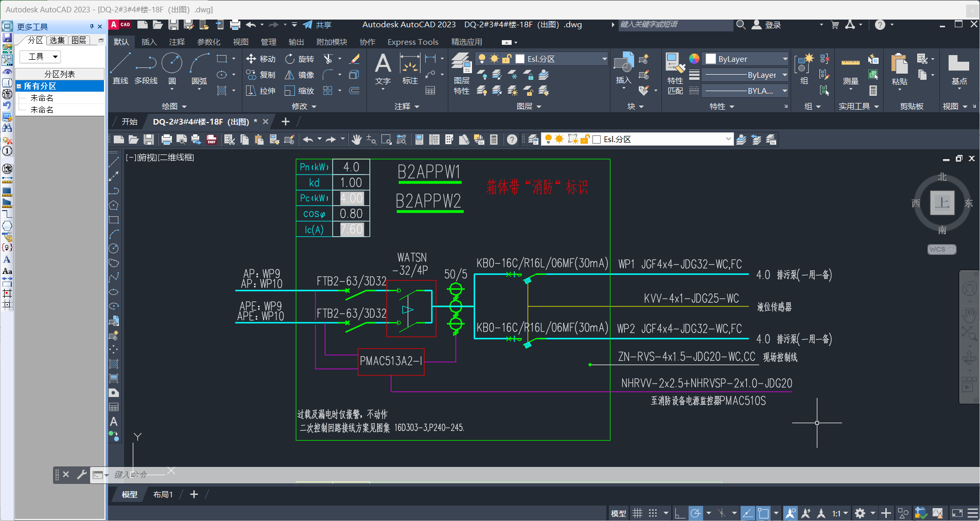Click the 登录 sign-in button

pos(767,25)
